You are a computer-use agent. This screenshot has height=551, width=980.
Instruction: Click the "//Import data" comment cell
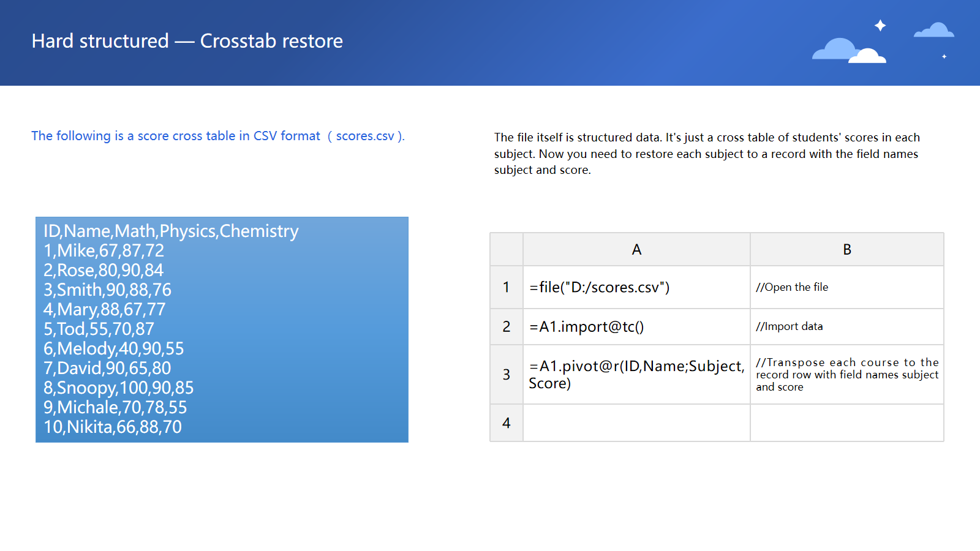click(x=846, y=327)
